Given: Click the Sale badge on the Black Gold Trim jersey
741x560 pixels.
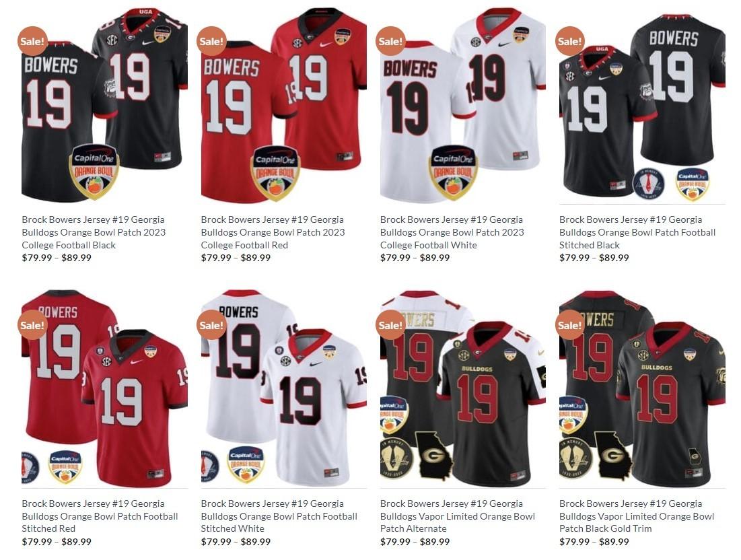Looking at the screenshot, I should tap(569, 325).
